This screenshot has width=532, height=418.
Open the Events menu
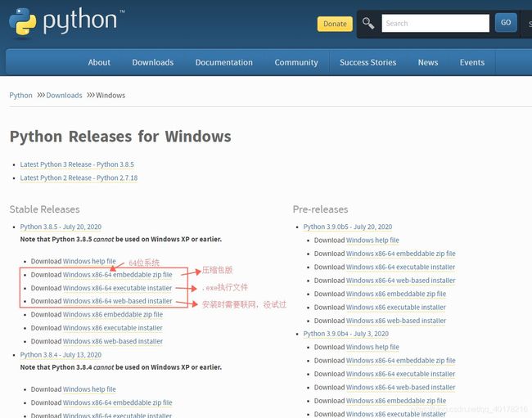point(472,62)
